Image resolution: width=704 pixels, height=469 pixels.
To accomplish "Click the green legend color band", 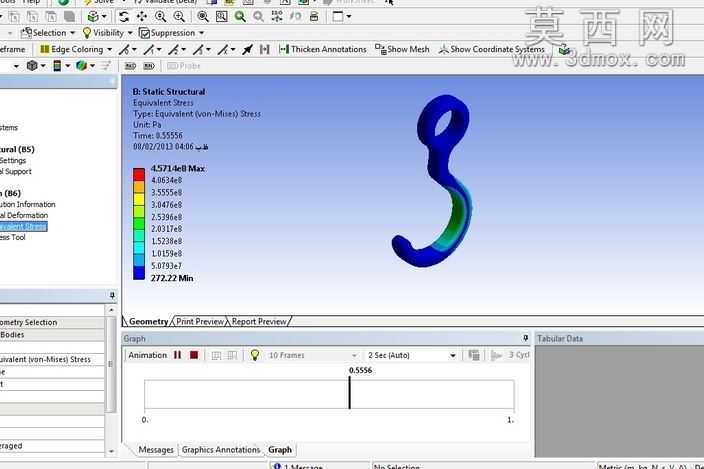I will pyautogui.click(x=139, y=223).
